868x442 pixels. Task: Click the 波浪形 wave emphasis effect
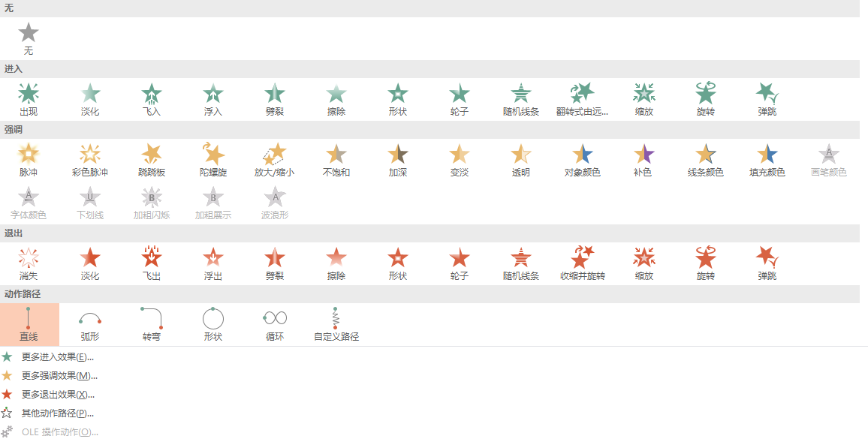(275, 203)
